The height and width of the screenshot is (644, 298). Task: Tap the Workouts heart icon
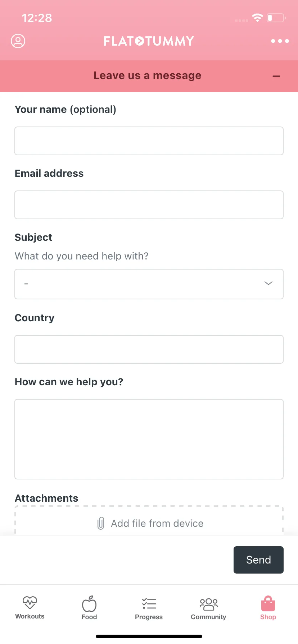(30, 603)
